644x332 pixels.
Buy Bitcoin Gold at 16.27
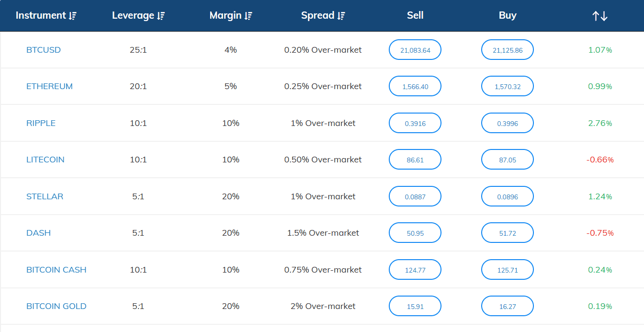coord(508,306)
